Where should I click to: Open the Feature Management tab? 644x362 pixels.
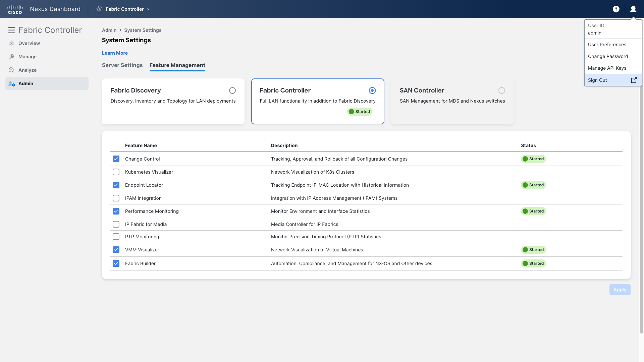[177, 65]
